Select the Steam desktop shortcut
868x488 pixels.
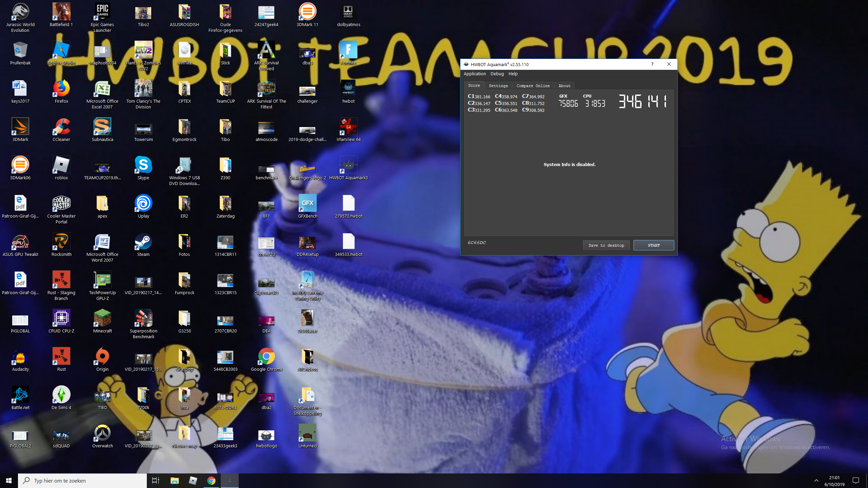[143, 245]
